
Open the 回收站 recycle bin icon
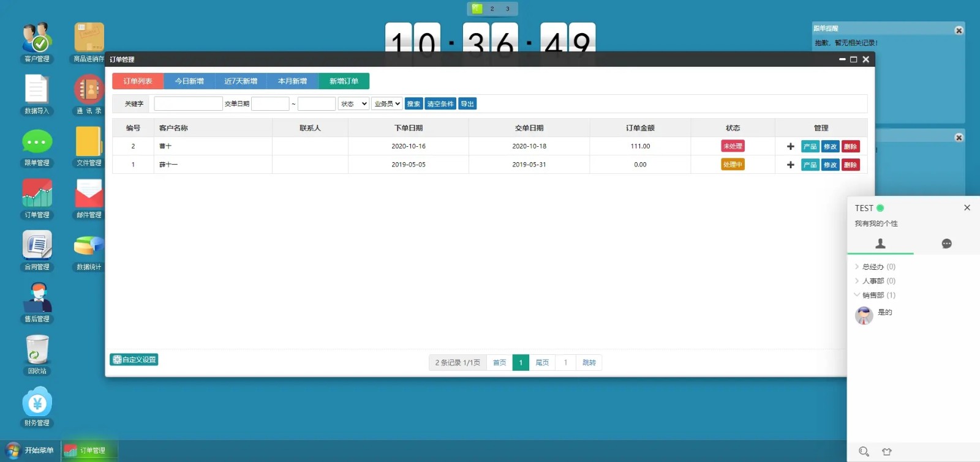(x=37, y=351)
